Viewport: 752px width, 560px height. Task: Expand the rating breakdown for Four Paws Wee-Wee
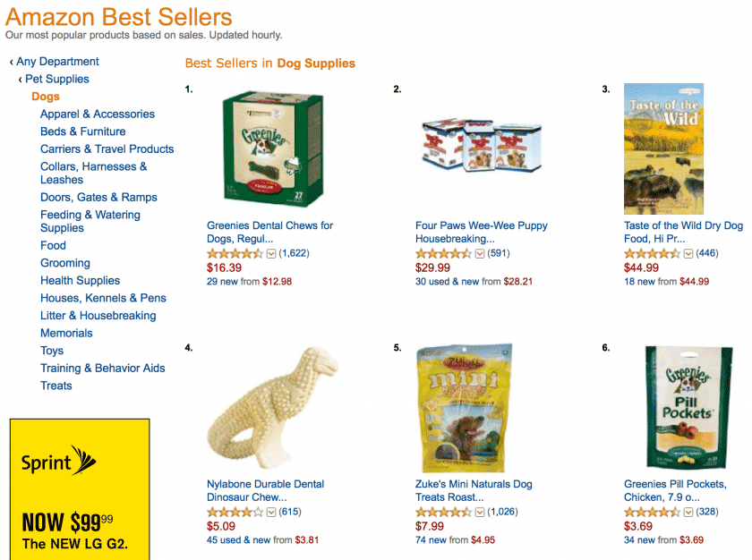[480, 253]
